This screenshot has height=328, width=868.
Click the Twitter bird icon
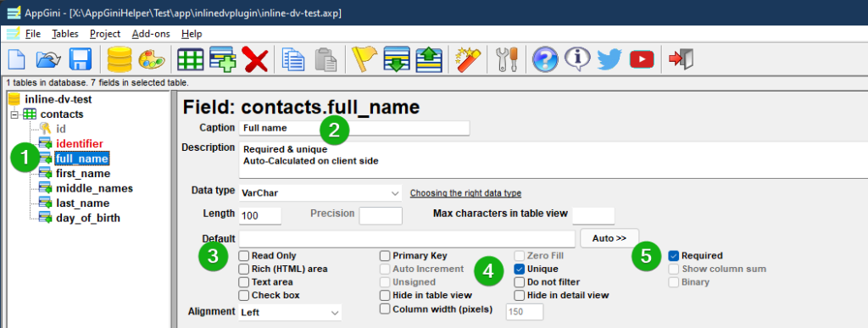(609, 58)
